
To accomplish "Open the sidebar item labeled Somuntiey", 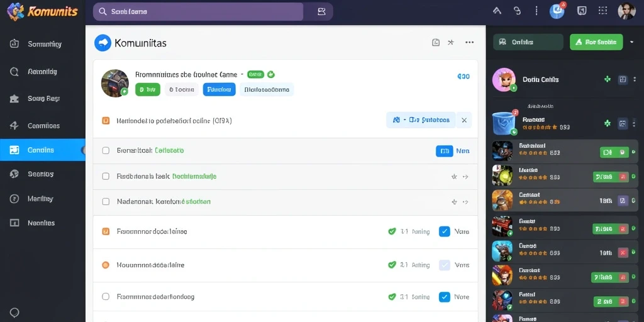I will (x=43, y=44).
